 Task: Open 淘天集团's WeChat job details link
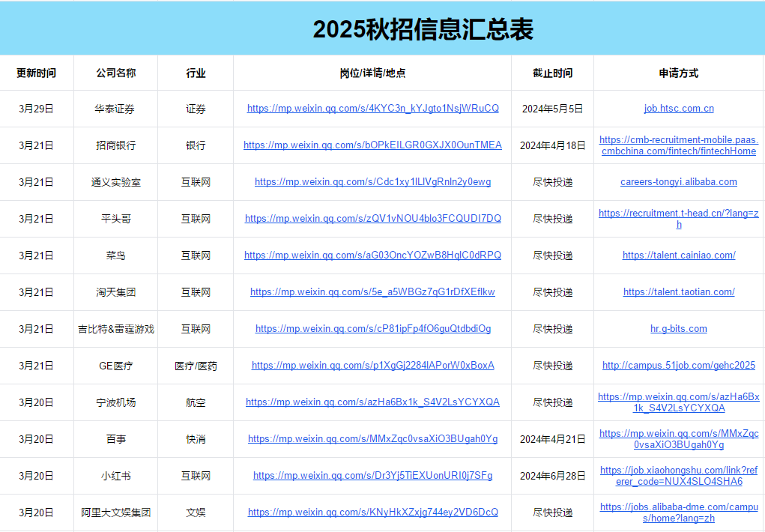pos(372,292)
